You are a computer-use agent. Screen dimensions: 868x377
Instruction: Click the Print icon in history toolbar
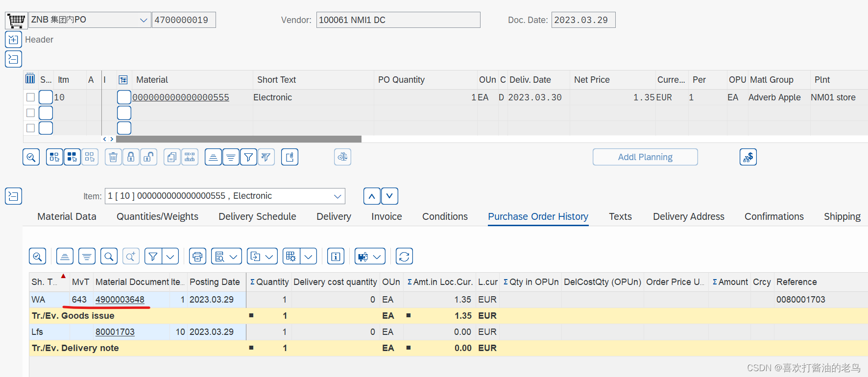[197, 257]
